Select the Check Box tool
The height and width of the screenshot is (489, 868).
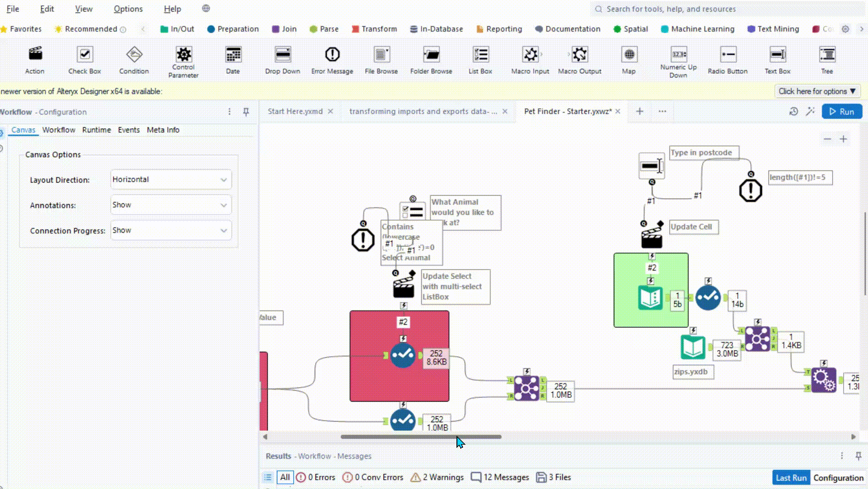[84, 54]
